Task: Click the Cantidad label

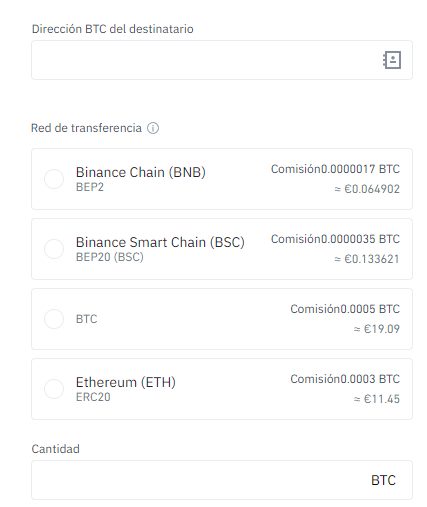Action: [x=56, y=449]
